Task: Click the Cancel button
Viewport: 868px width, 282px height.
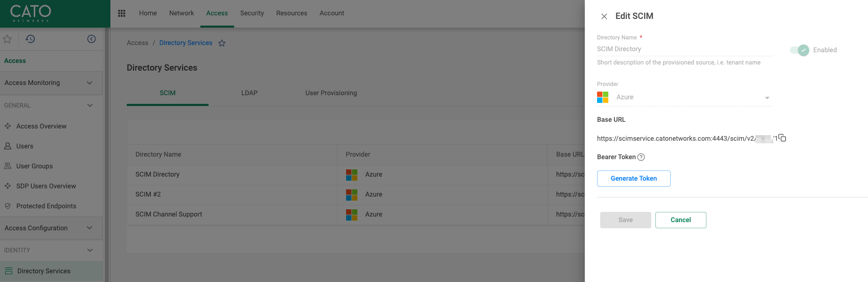Action: pyautogui.click(x=681, y=220)
